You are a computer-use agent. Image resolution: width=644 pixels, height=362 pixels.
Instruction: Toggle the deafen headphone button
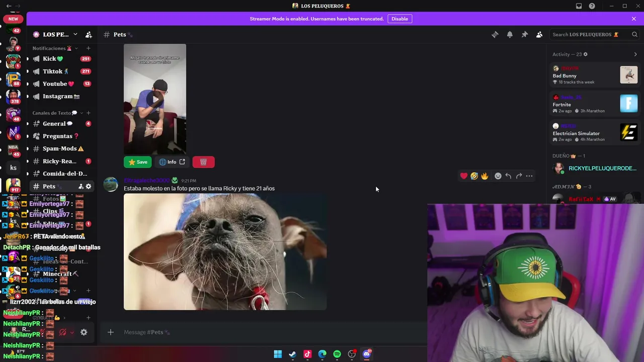pyautogui.click(x=63, y=332)
